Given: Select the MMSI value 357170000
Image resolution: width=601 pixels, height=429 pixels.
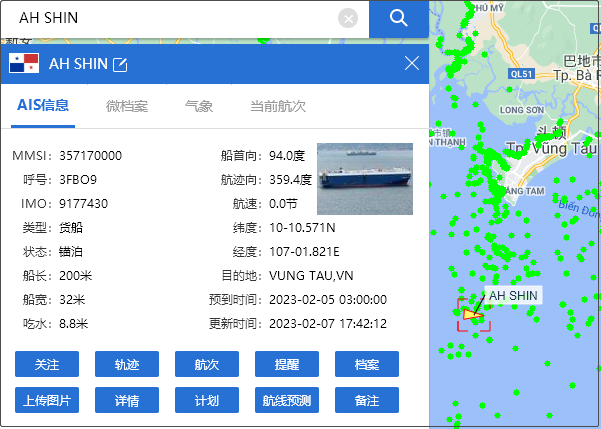Looking at the screenshot, I should [90, 156].
